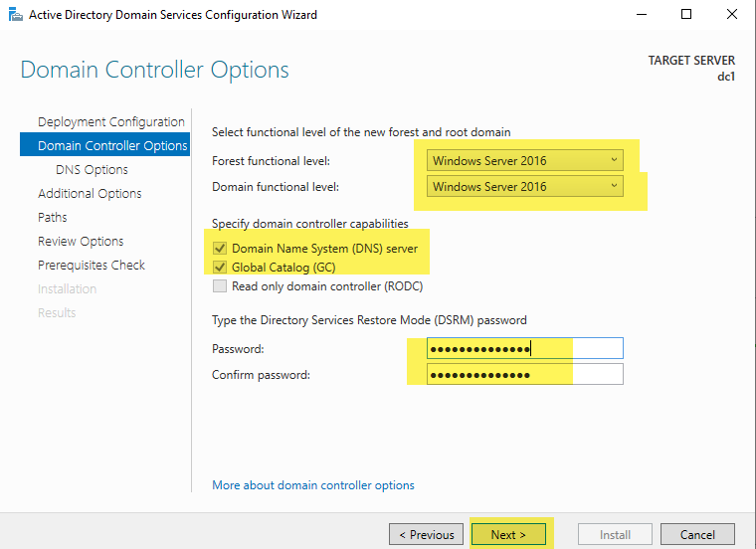This screenshot has height=549, width=756.
Task: Expand the Domain functional level dropdown
Action: pos(524,187)
